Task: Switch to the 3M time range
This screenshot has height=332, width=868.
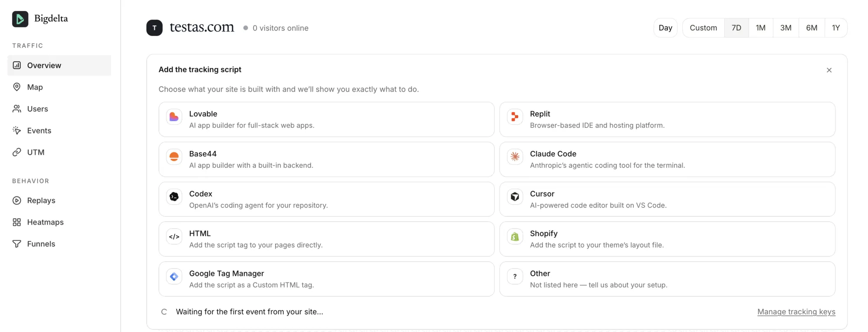Action: point(786,28)
